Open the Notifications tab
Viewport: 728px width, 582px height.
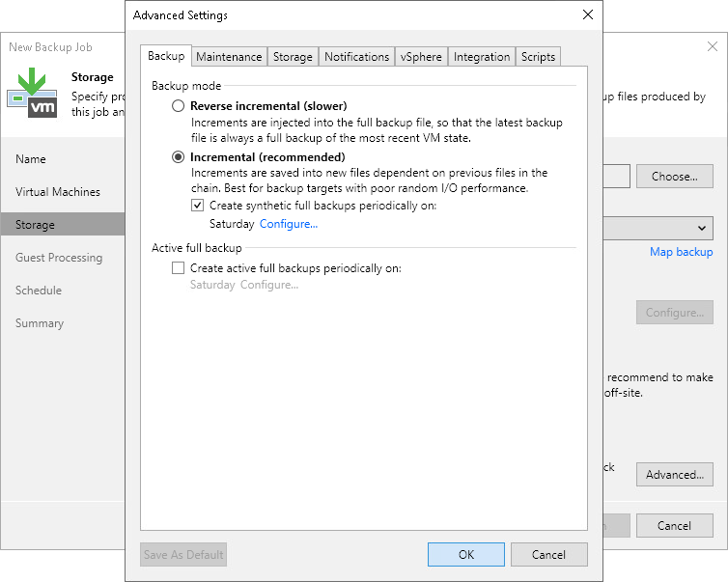pyautogui.click(x=356, y=57)
